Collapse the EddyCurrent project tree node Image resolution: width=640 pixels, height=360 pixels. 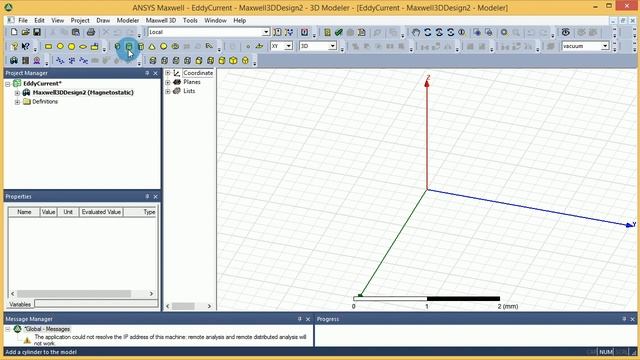click(x=8, y=84)
